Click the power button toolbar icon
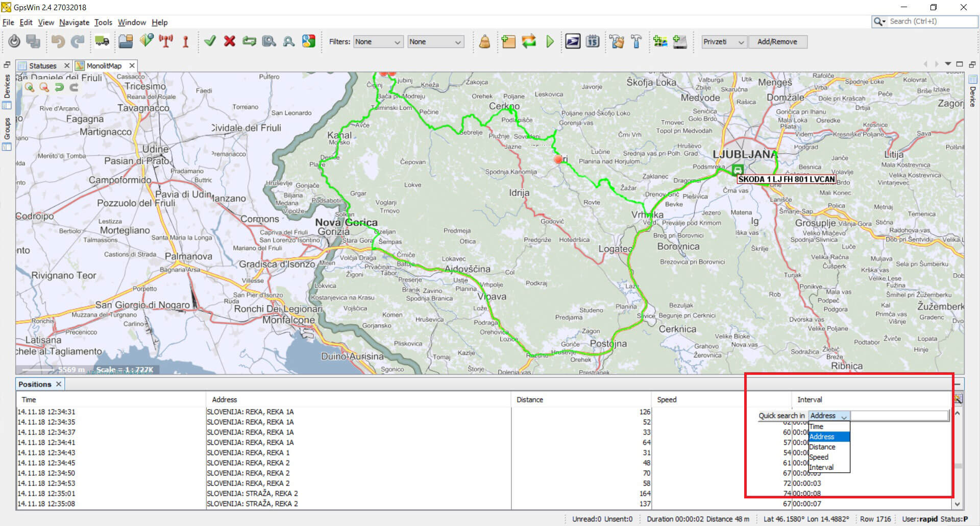Viewport: 980px width, 526px height. (14, 42)
